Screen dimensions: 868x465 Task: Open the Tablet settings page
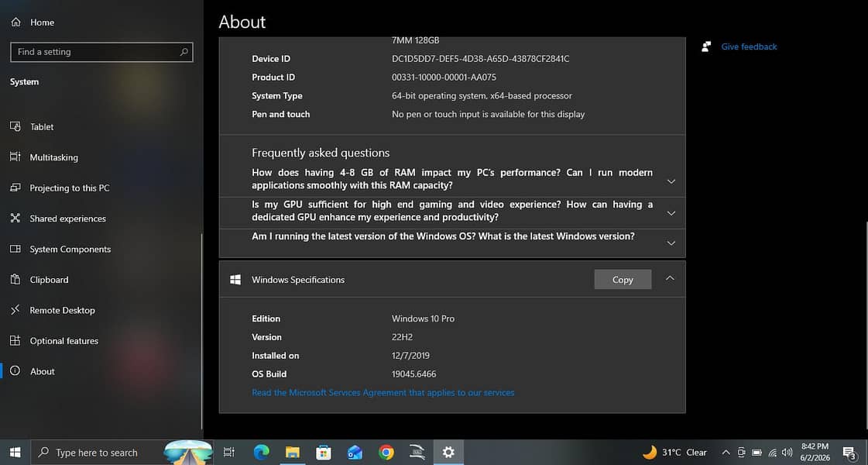(42, 127)
